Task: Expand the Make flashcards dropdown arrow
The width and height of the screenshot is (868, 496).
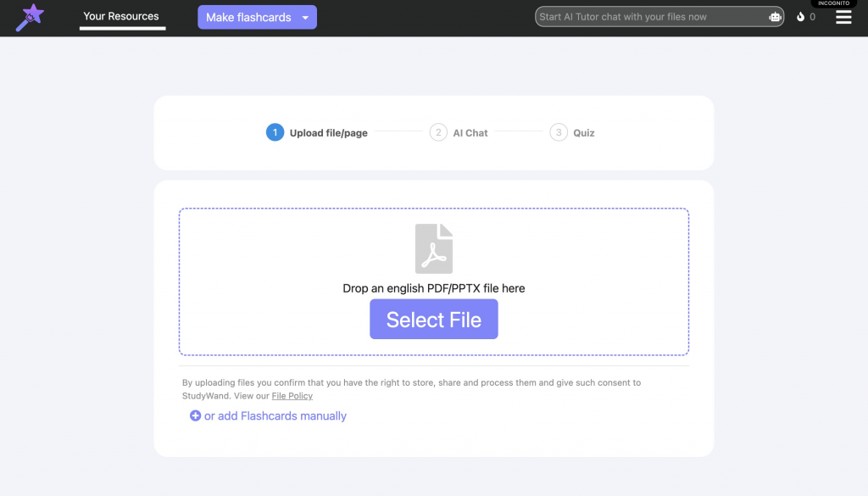Action: [305, 18]
